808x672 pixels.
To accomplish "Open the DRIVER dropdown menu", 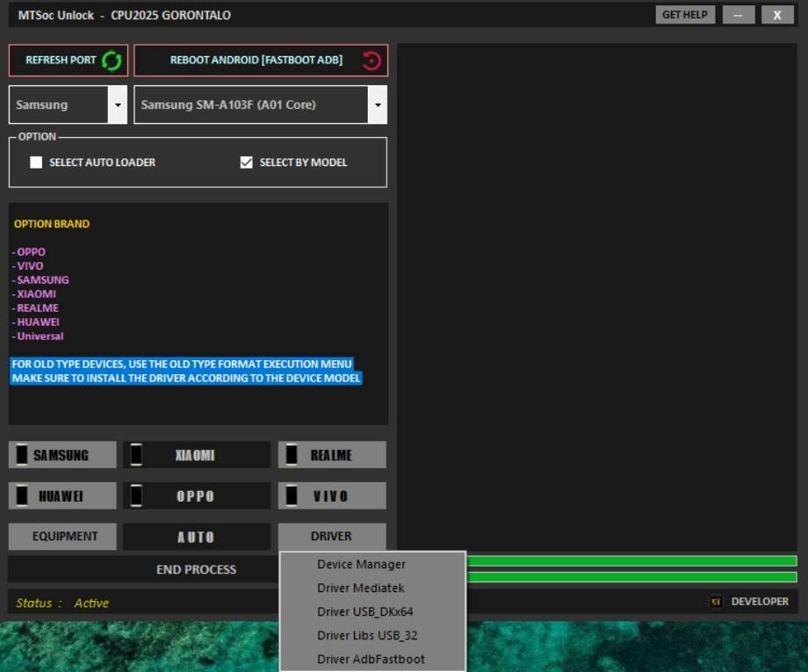I will point(331,536).
